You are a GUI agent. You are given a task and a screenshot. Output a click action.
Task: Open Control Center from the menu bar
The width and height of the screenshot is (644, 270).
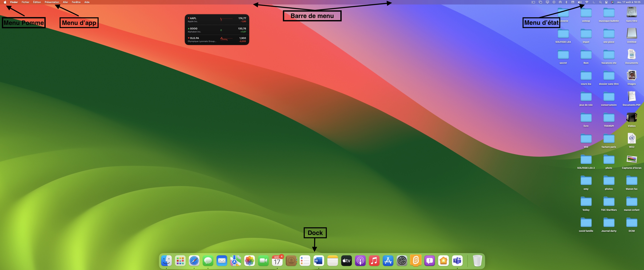click(x=607, y=2)
